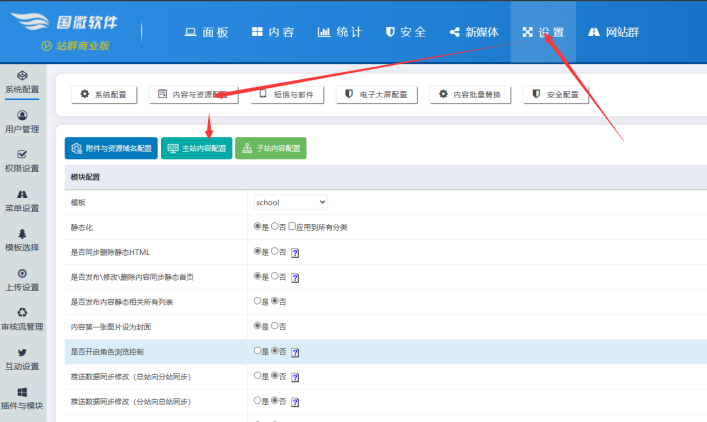Viewport: 707px width, 422px height.
Task: Open 上传设置 sidebar icon
Action: click(x=22, y=279)
